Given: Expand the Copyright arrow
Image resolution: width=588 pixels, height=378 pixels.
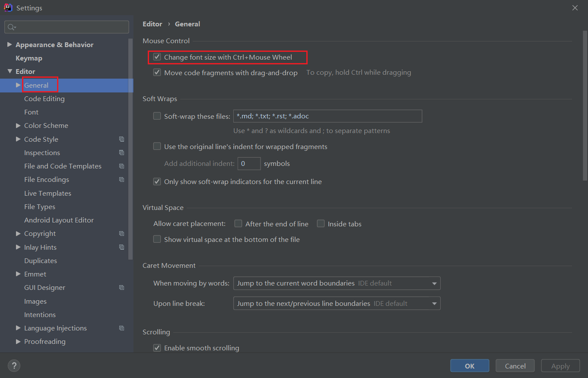Looking at the screenshot, I should 18,233.
